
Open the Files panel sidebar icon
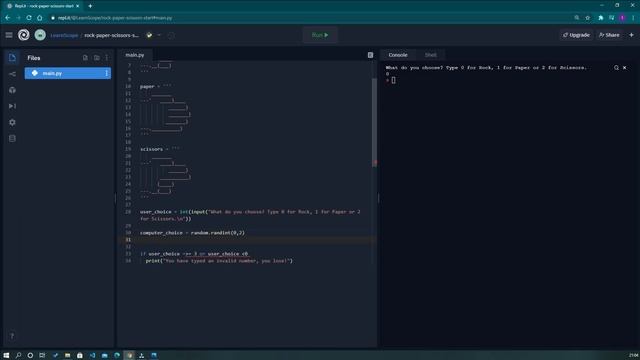[12, 58]
